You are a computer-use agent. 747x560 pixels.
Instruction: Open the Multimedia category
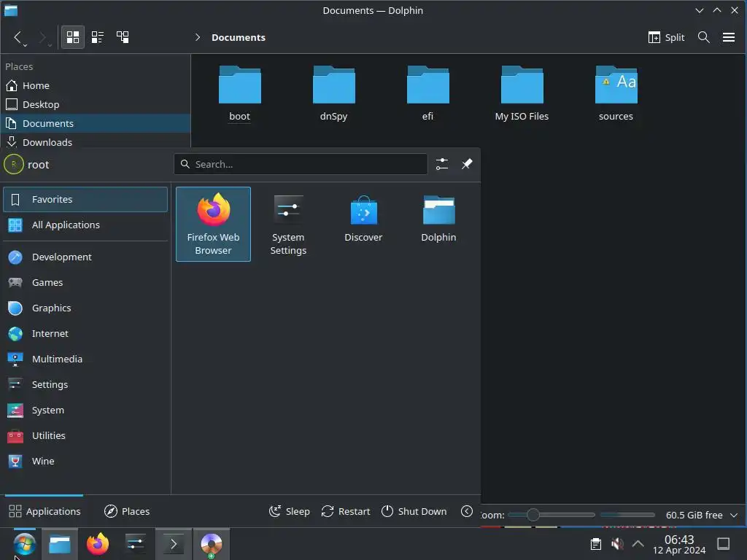[x=85, y=359]
